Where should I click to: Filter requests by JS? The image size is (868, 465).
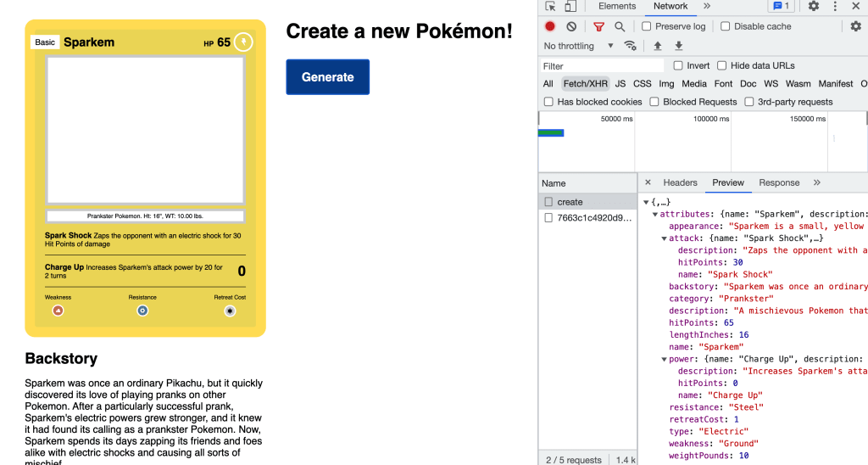pyautogui.click(x=620, y=84)
